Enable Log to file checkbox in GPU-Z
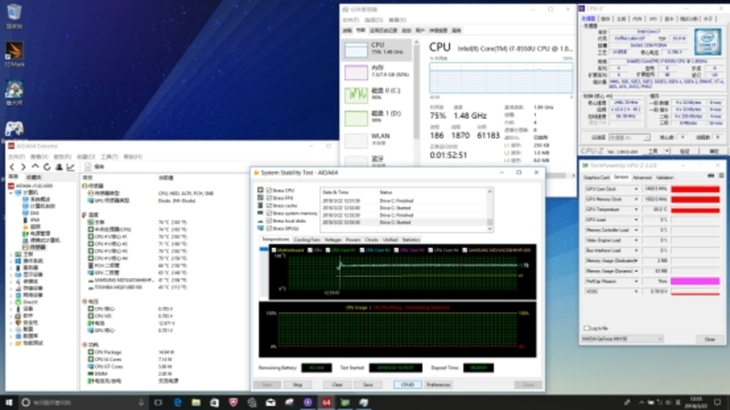 587,328
